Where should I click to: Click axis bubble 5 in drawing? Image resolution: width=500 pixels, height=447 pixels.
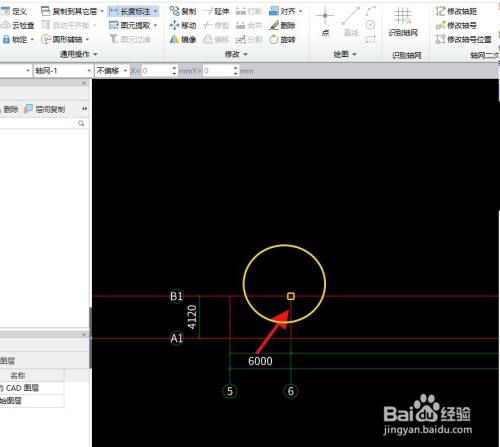pyautogui.click(x=230, y=391)
